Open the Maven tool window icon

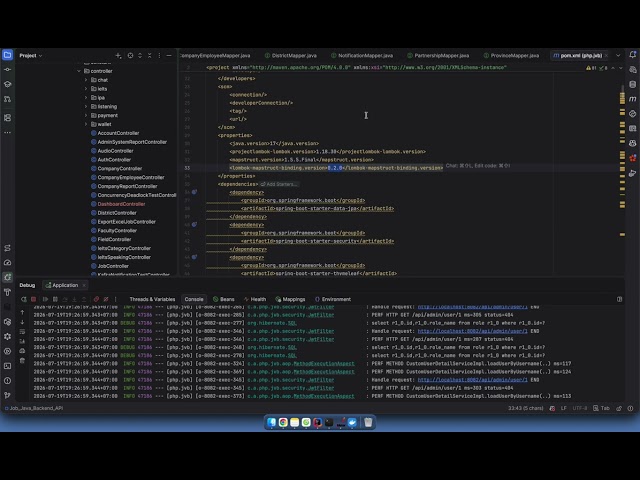632,99
